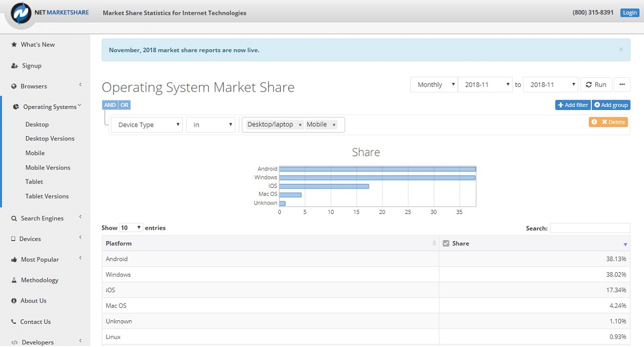
Task: Open the Tablet Versions submenu item
Action: 47,196
